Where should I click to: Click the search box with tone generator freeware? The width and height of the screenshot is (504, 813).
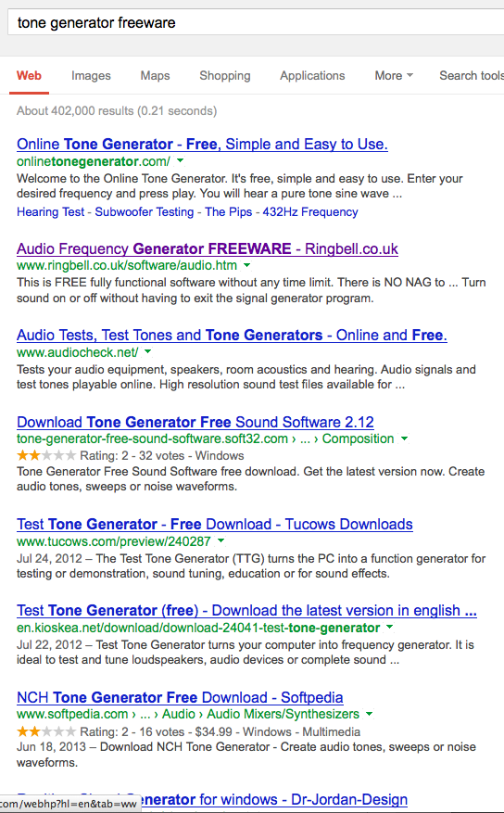click(256, 22)
